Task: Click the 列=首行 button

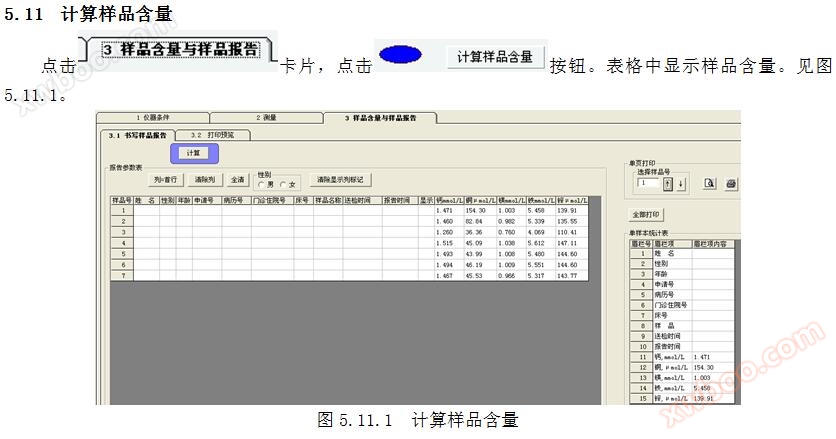Action: tap(166, 180)
